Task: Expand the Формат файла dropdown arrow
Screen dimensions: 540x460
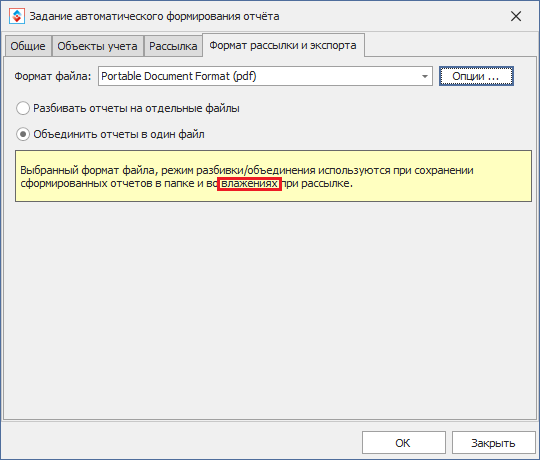Action: [x=425, y=76]
